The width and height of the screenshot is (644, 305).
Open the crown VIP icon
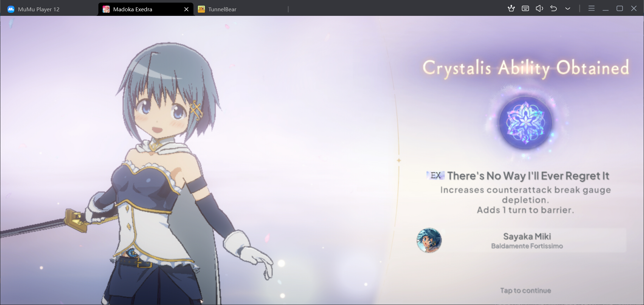(511, 8)
